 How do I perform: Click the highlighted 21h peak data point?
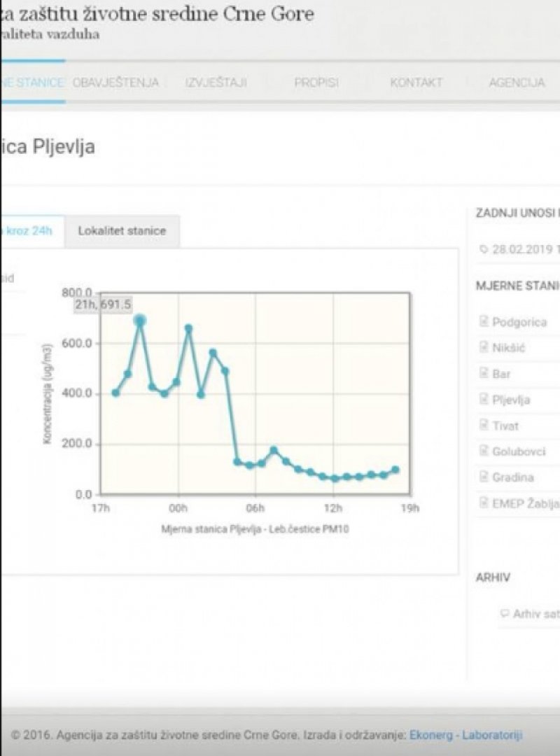tap(140, 321)
